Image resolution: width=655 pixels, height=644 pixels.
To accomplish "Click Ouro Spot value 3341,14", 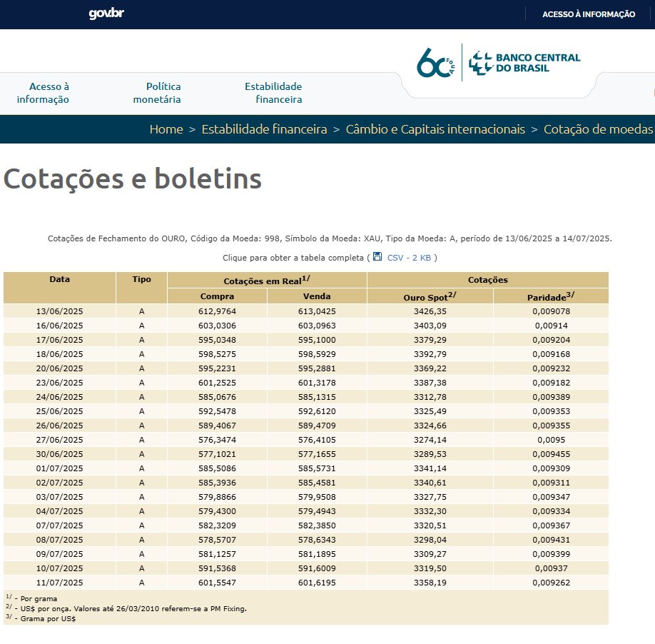I will tap(430, 468).
